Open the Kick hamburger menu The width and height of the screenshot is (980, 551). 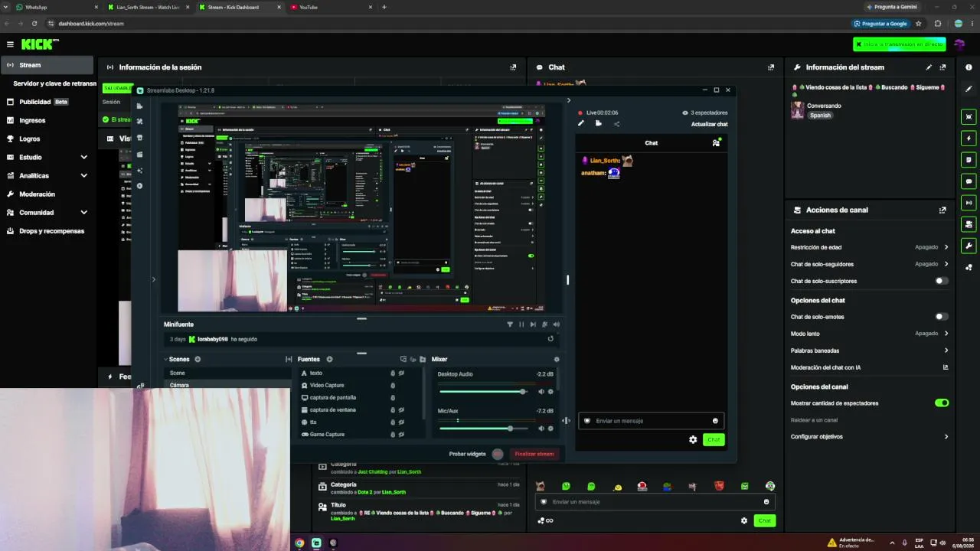pyautogui.click(x=10, y=44)
